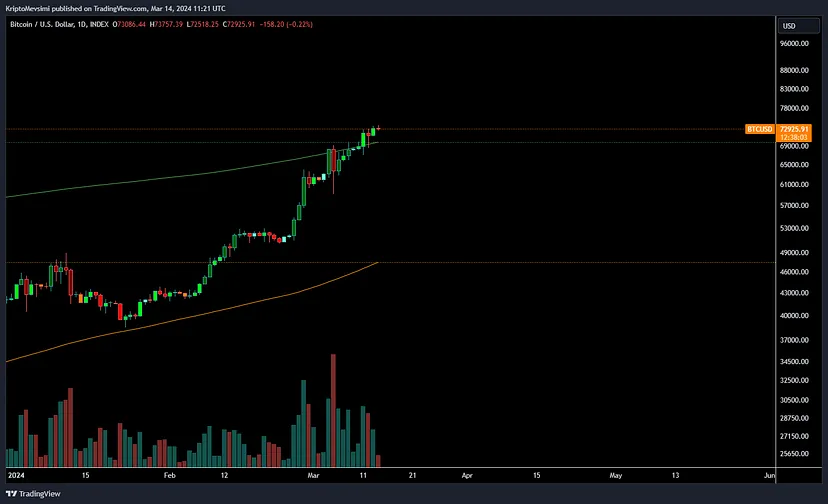Click the 78000.00 price axis label
This screenshot has width=828, height=504.
click(794, 108)
